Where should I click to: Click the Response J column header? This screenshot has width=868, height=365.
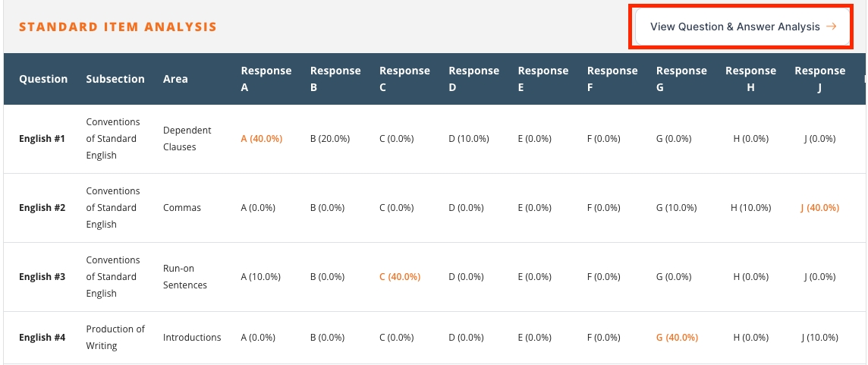[819, 79]
